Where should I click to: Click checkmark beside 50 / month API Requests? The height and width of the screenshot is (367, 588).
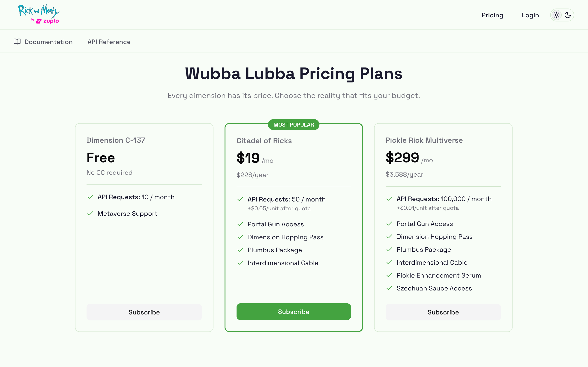[240, 199]
